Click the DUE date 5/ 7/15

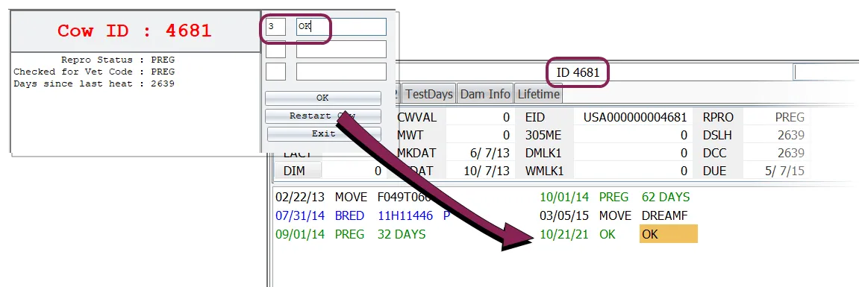point(784,171)
